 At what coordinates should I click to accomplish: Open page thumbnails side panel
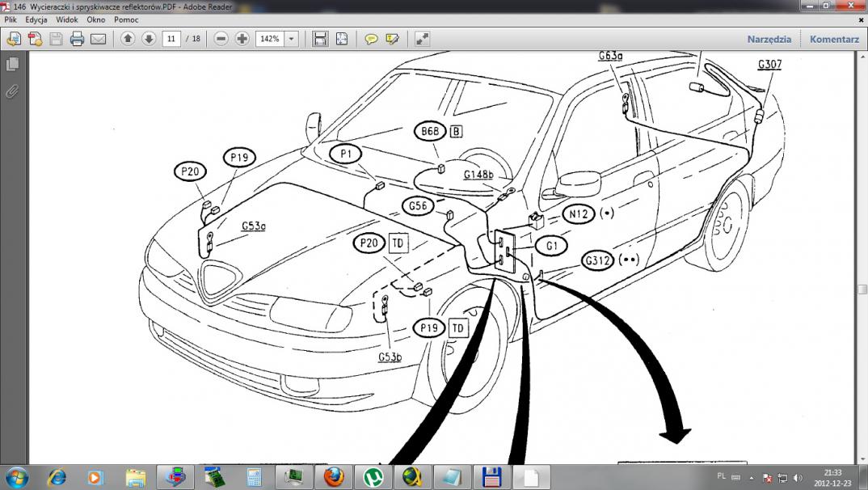tap(12, 64)
